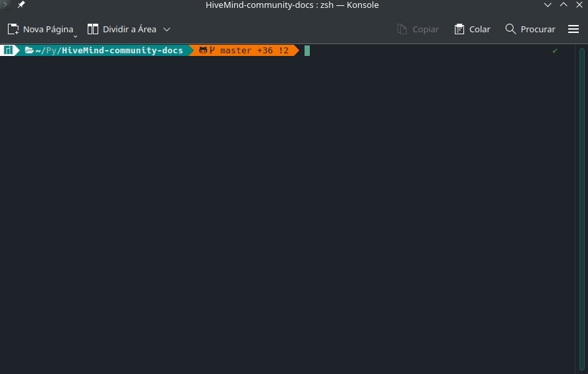Click the window title text

click(292, 5)
